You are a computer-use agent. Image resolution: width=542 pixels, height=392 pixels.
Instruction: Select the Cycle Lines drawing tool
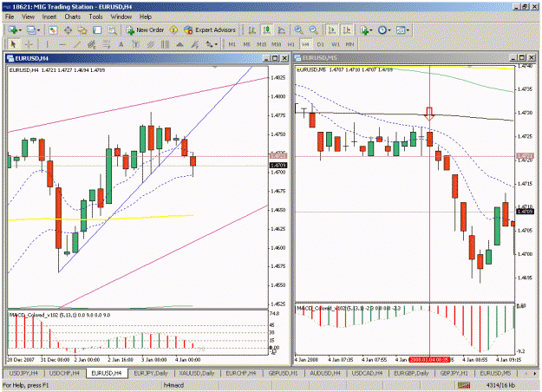coord(166,44)
